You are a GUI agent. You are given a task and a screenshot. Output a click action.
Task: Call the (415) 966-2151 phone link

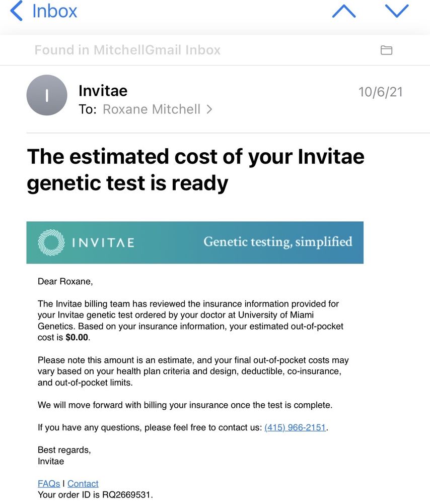295,428
